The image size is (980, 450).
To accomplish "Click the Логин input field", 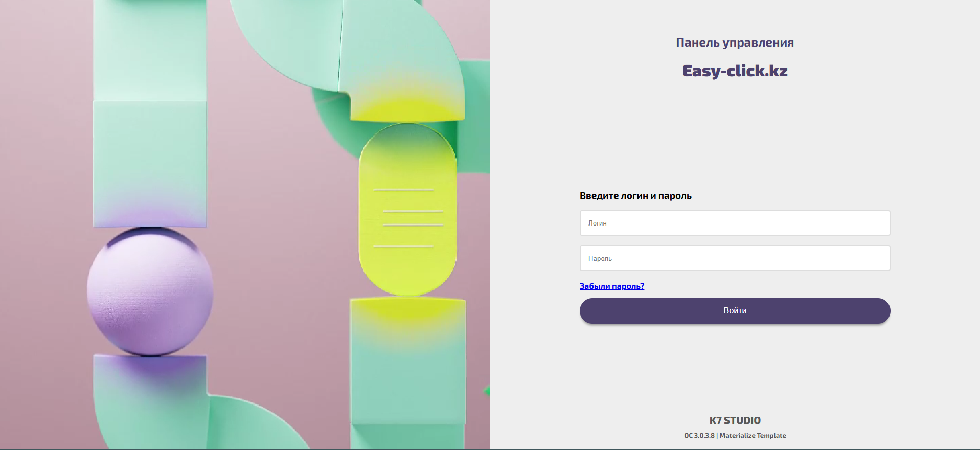I will pyautogui.click(x=735, y=223).
